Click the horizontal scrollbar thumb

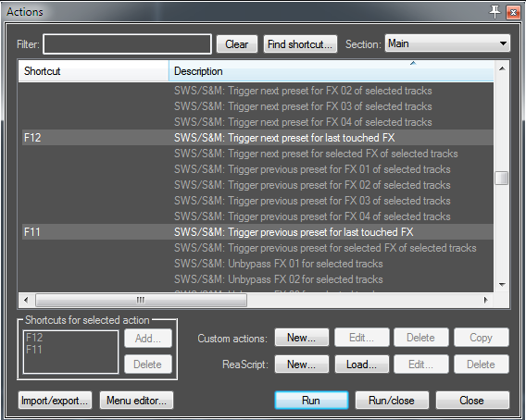pos(141,300)
